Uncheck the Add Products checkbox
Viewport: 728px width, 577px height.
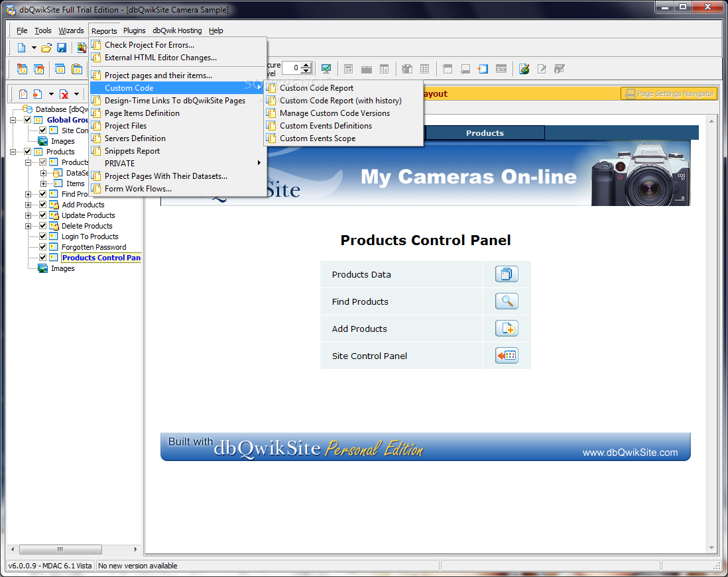click(x=42, y=205)
